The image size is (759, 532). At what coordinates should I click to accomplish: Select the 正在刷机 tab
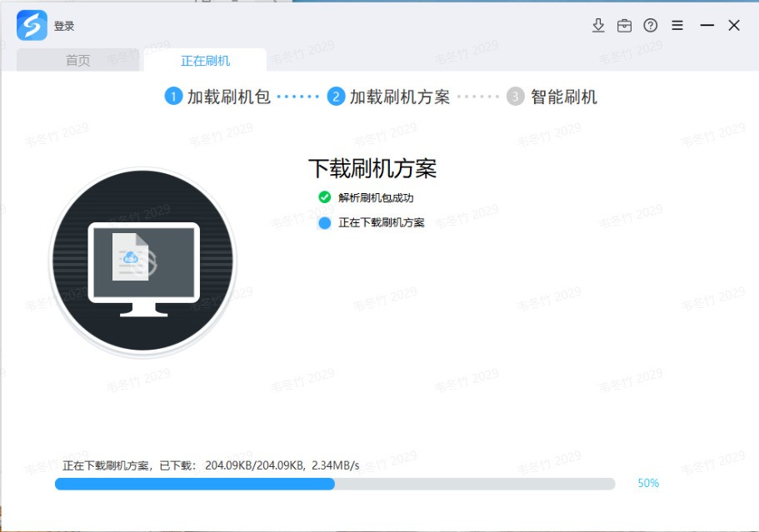pyautogui.click(x=206, y=59)
